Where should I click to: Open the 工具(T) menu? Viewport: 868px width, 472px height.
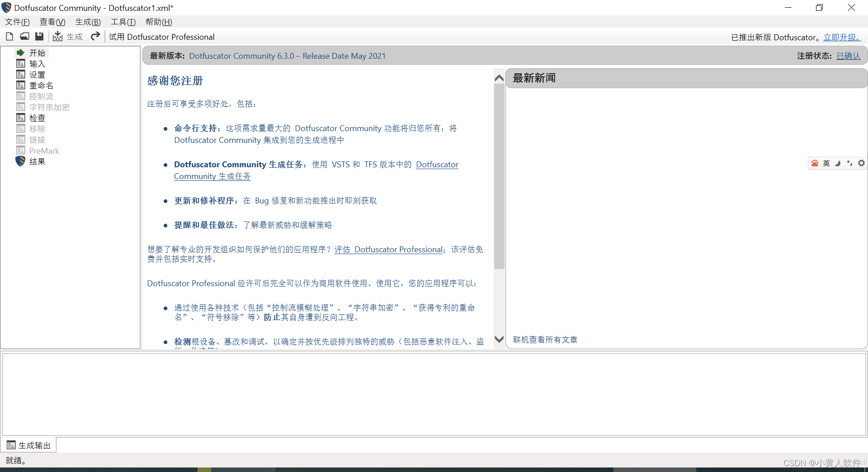click(123, 22)
